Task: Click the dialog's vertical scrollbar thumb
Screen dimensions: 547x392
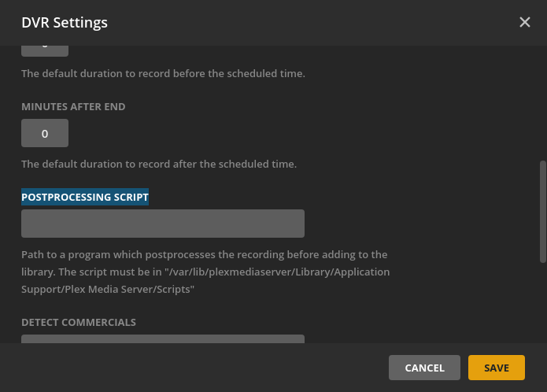Action: click(542, 211)
